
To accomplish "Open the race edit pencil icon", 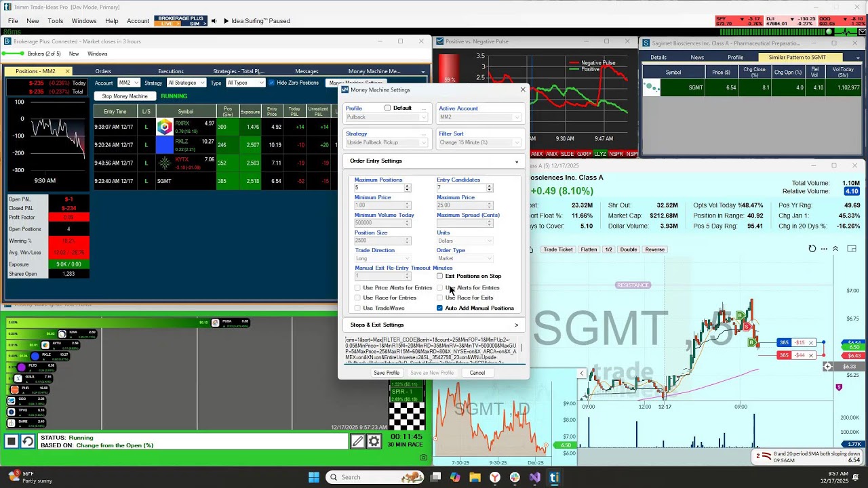I will coord(357,441).
